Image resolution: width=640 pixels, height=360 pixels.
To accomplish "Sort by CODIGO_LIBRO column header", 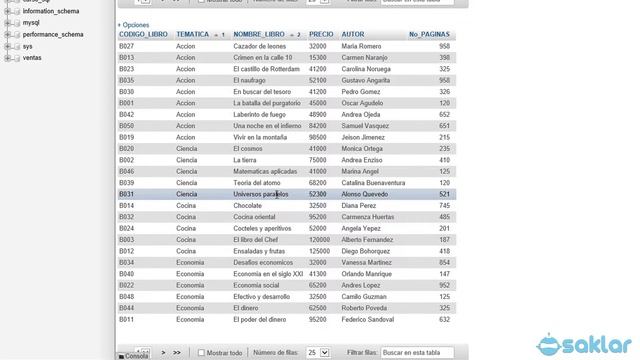I will pyautogui.click(x=143, y=34).
